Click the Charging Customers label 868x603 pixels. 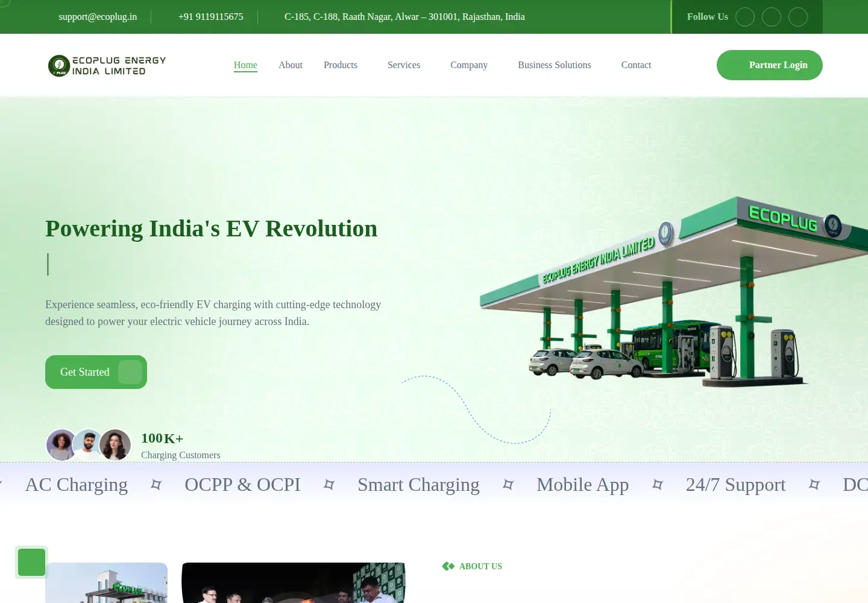pyautogui.click(x=181, y=455)
